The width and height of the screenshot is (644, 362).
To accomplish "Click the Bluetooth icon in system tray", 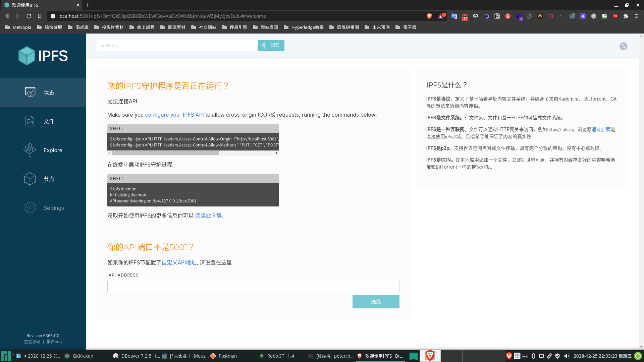I will [533, 356].
